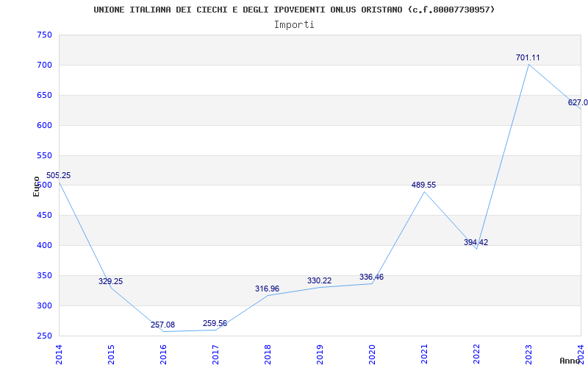Select the 505.25 value label for 2014
This screenshot has height=368, width=588.
click(58, 175)
